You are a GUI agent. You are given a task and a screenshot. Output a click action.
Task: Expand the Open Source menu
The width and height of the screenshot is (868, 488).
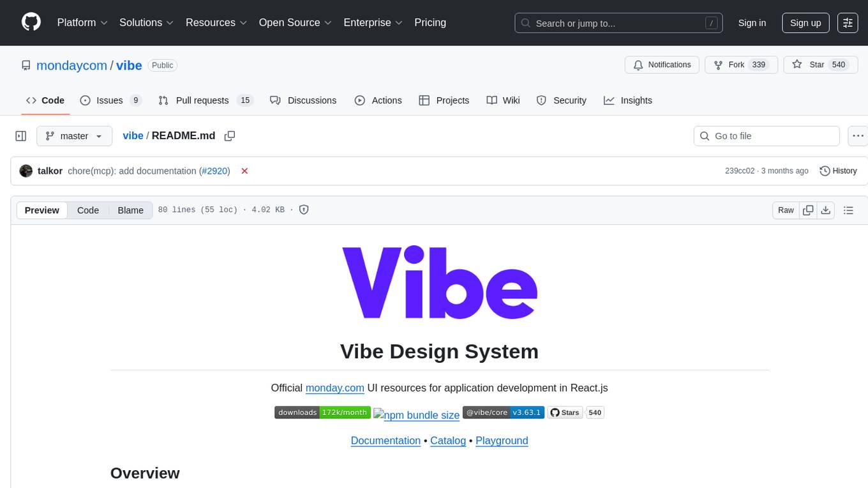(296, 22)
